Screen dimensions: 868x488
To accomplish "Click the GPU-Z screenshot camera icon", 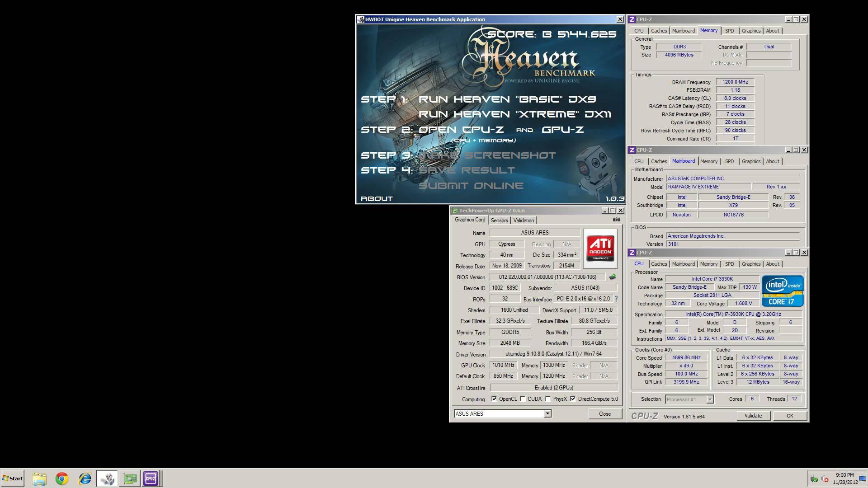I will point(616,220).
